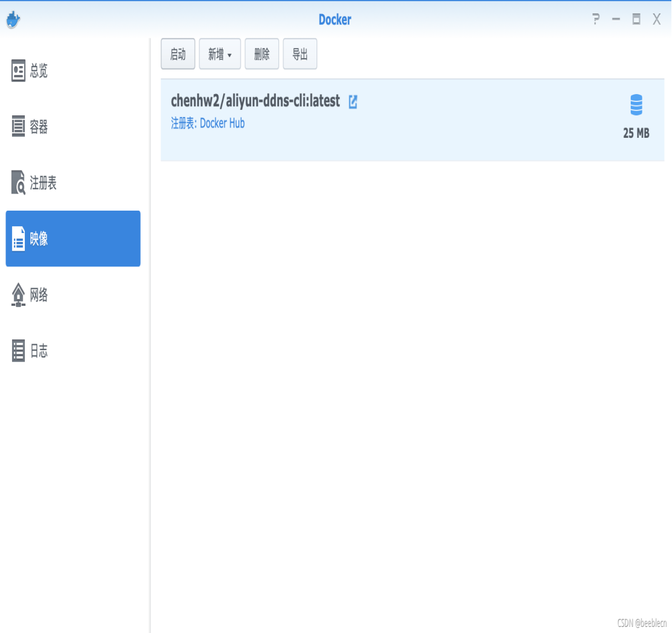Expand the 新增 add dropdown
The height and width of the screenshot is (633, 672).
[220, 54]
